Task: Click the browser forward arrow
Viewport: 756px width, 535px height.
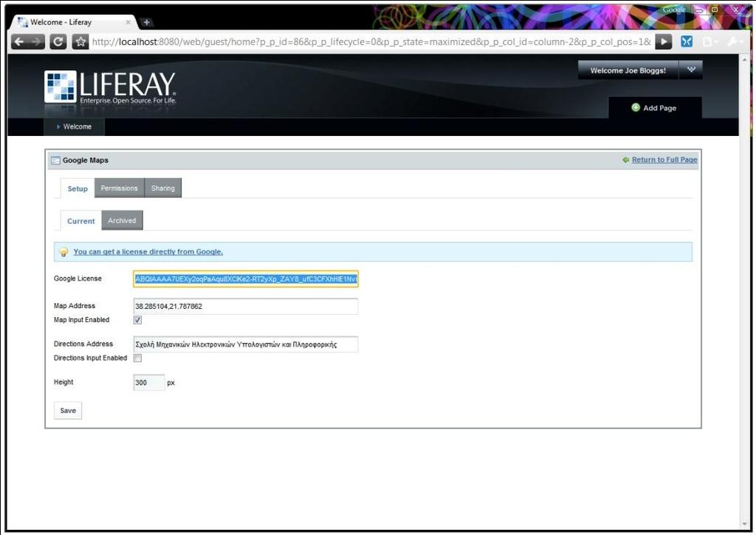Action: (x=36, y=42)
